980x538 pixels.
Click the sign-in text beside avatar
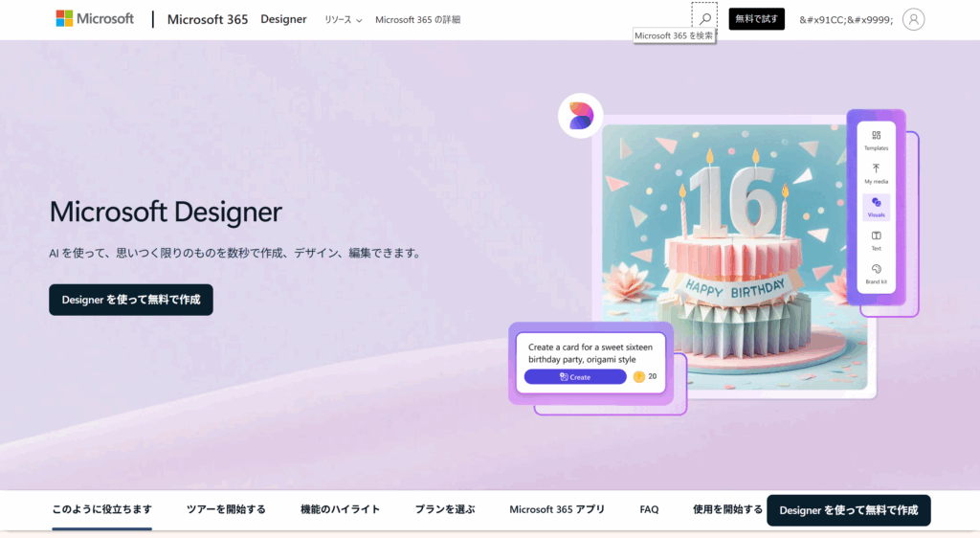[846, 20]
